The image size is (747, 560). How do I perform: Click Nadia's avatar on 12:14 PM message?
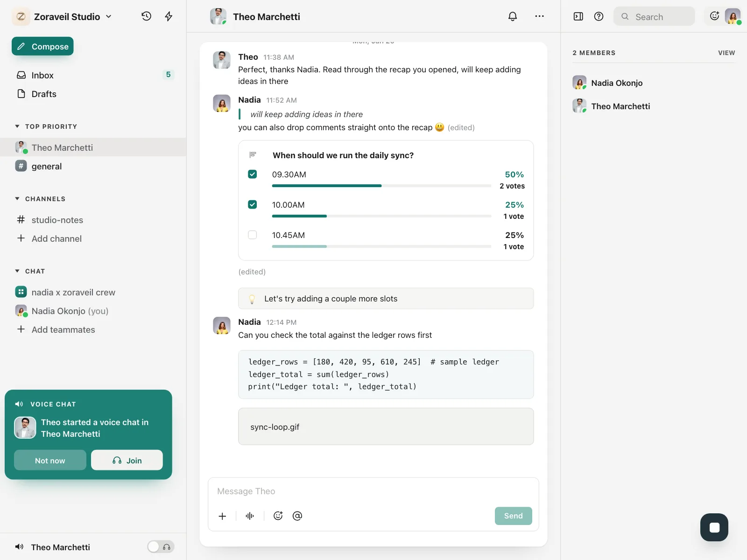[222, 325]
